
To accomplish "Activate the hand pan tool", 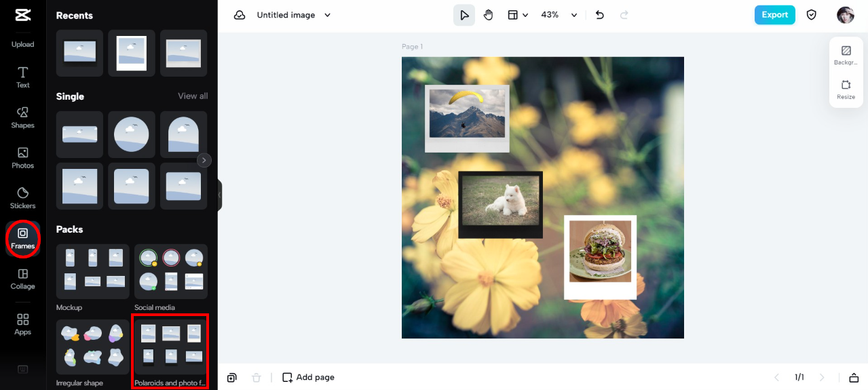I will [x=489, y=15].
